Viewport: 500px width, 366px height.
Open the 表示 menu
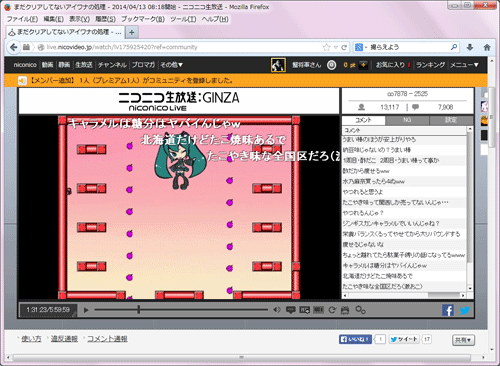79,19
